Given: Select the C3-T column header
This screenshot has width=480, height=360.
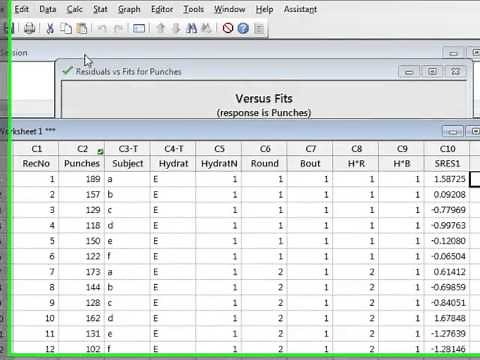Looking at the screenshot, I should (128, 149).
